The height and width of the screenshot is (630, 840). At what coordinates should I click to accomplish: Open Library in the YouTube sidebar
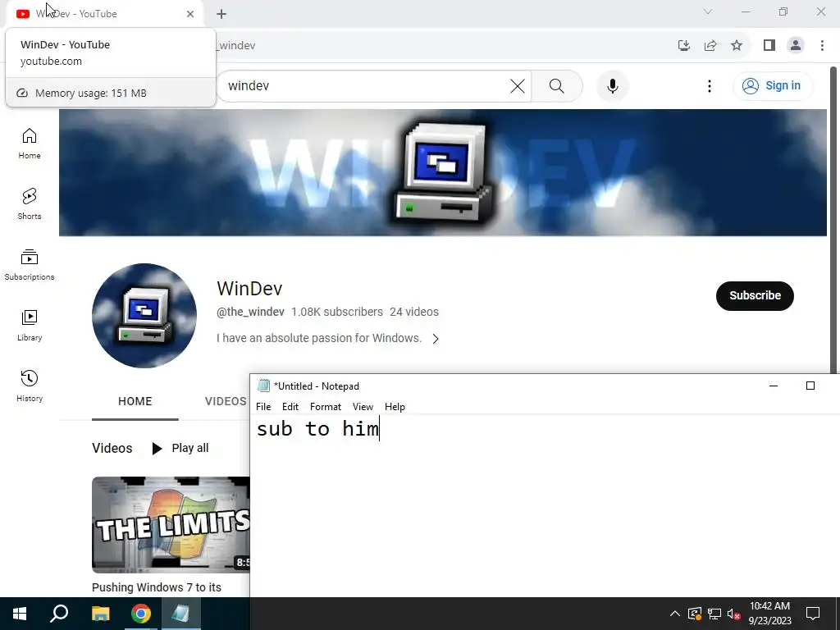pyautogui.click(x=30, y=325)
